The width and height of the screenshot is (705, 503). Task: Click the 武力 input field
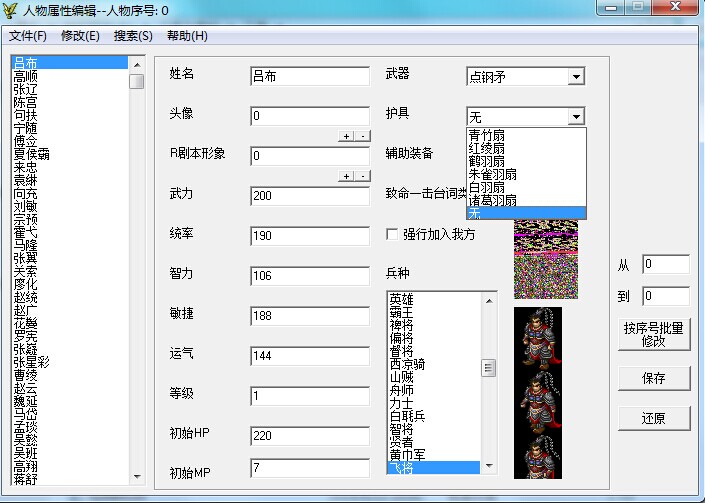[x=310, y=196]
